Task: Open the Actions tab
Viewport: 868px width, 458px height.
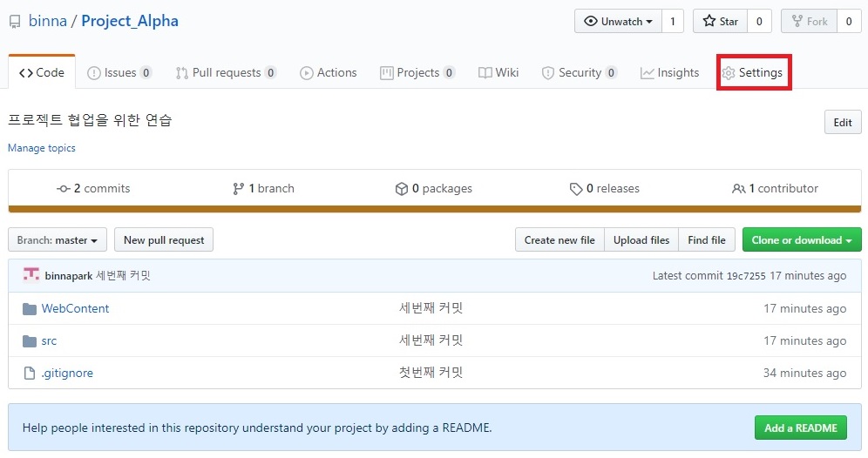Action: click(329, 72)
